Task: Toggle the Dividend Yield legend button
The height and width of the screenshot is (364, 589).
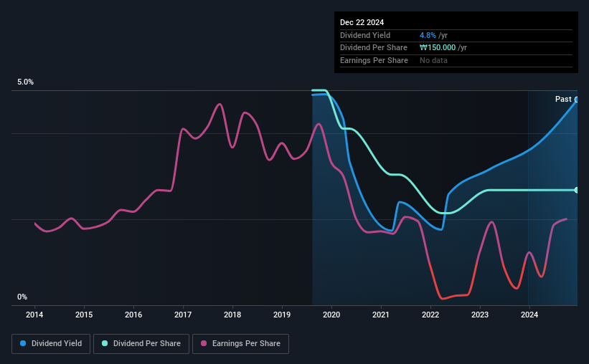Action: click(51, 344)
